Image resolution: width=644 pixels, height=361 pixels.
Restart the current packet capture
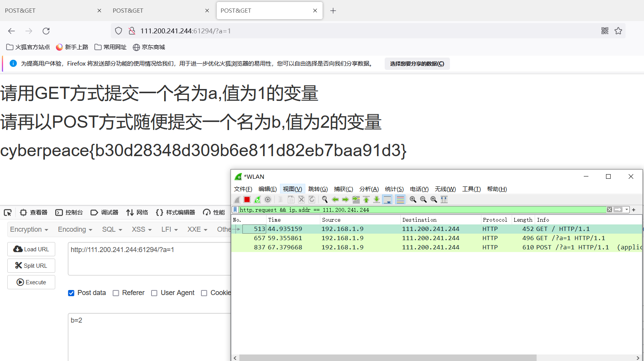257,199
